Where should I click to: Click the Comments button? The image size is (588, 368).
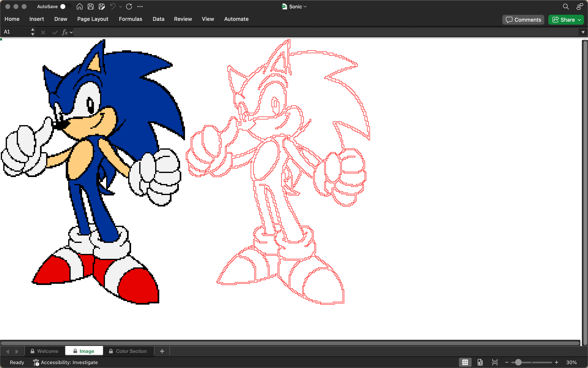(x=523, y=20)
